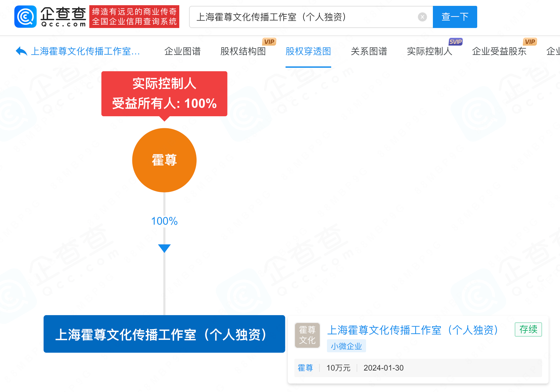This screenshot has width=560, height=392.
Task: Open the 企业受益股东 tab
Action: point(499,51)
